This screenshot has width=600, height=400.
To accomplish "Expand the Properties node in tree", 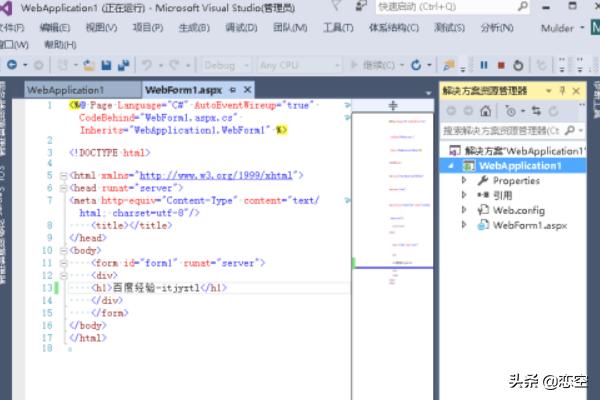I will (x=463, y=181).
